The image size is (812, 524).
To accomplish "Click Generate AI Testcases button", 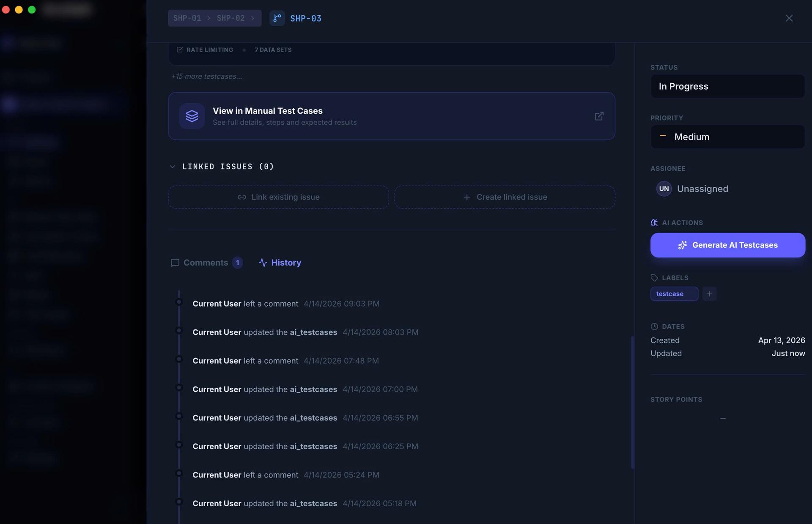I will 727,245.
